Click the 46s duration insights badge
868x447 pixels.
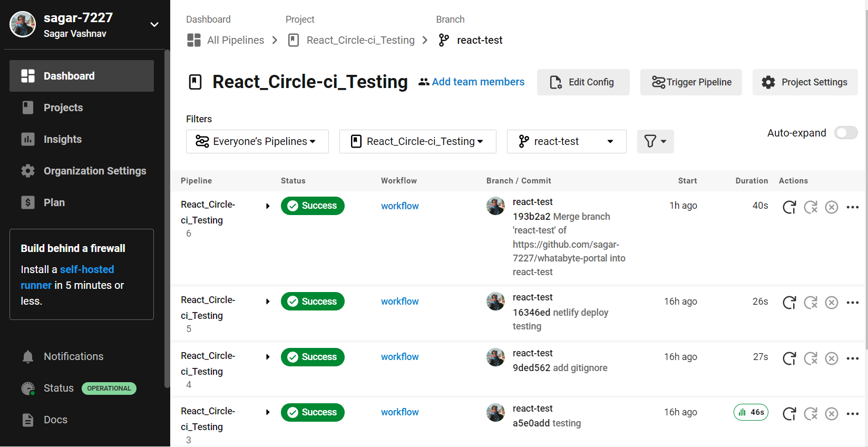[751, 412]
